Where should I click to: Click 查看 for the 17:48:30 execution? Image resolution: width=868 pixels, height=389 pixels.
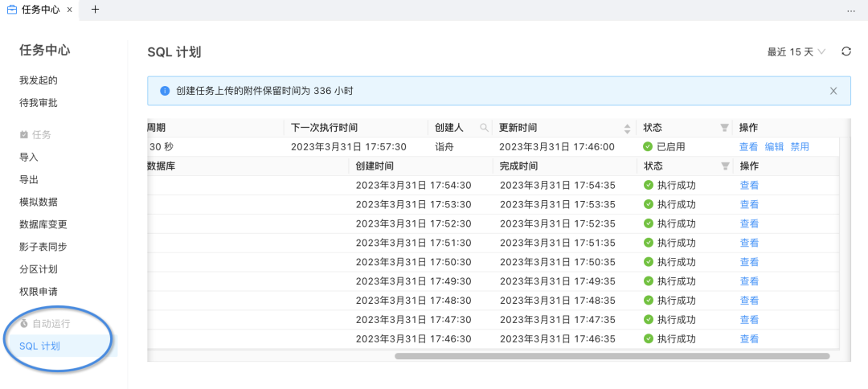coord(749,301)
